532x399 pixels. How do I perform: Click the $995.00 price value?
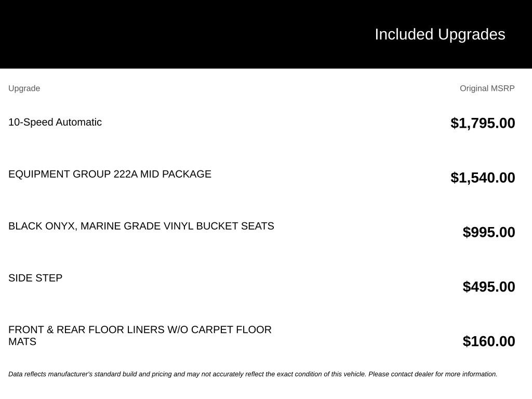tap(488, 232)
